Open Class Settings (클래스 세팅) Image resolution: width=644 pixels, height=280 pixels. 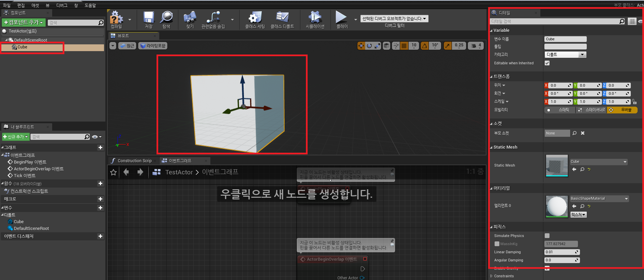point(255,17)
